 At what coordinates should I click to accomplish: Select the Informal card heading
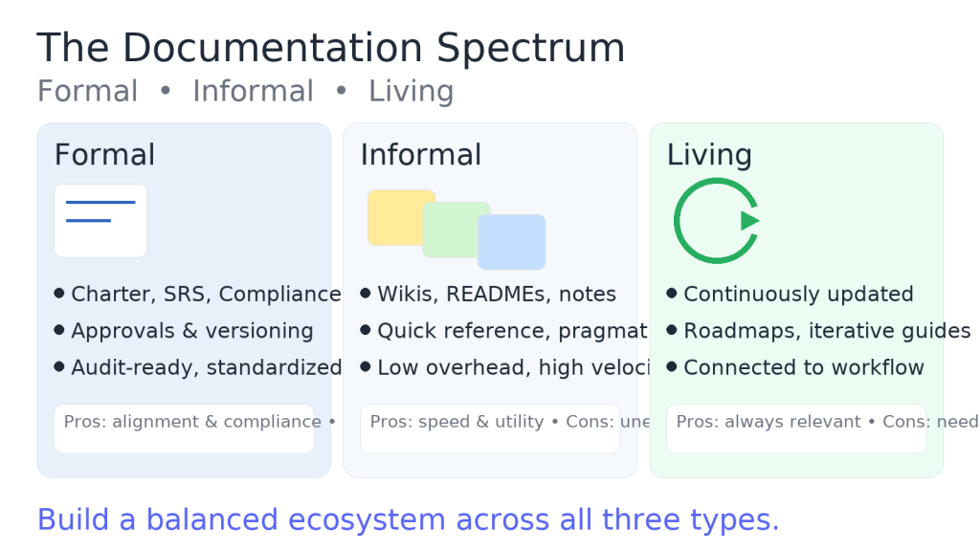click(x=421, y=155)
